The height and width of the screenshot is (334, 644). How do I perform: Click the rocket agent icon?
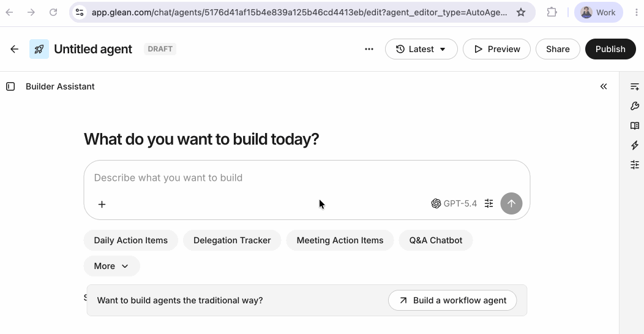(39, 49)
